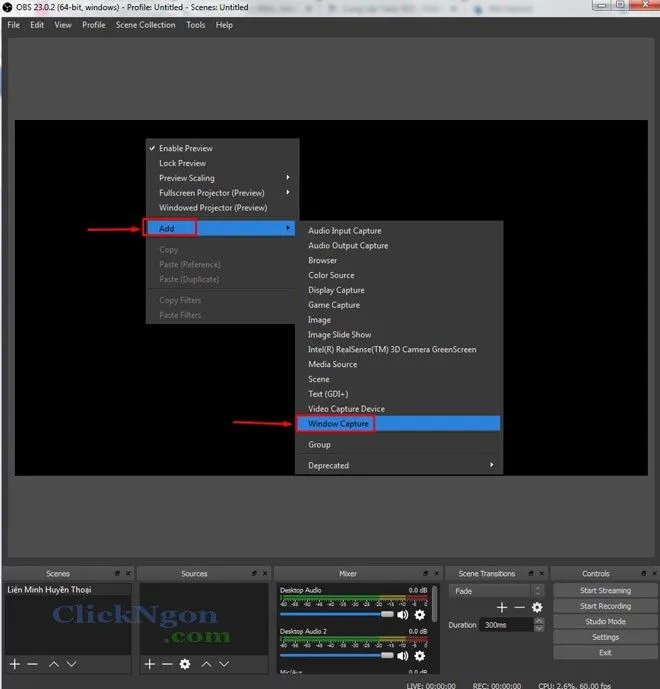
Task: Open the Tools menu
Action: pyautogui.click(x=196, y=25)
